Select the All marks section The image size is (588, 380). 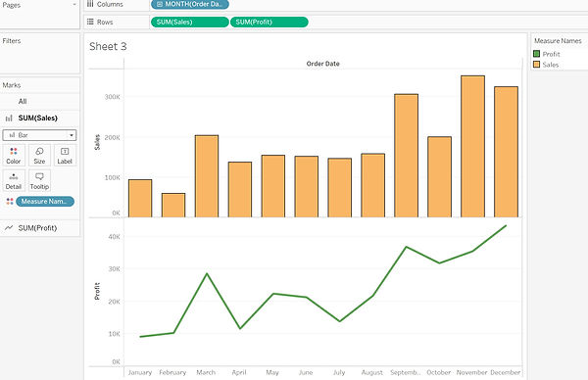click(x=40, y=101)
